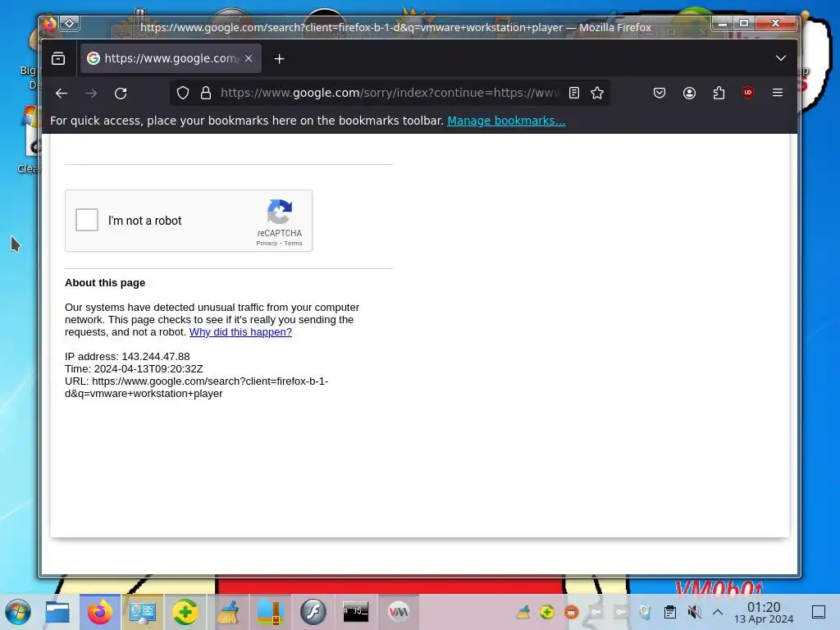Open the clipboard tray icon
The image size is (840, 630).
click(669, 612)
